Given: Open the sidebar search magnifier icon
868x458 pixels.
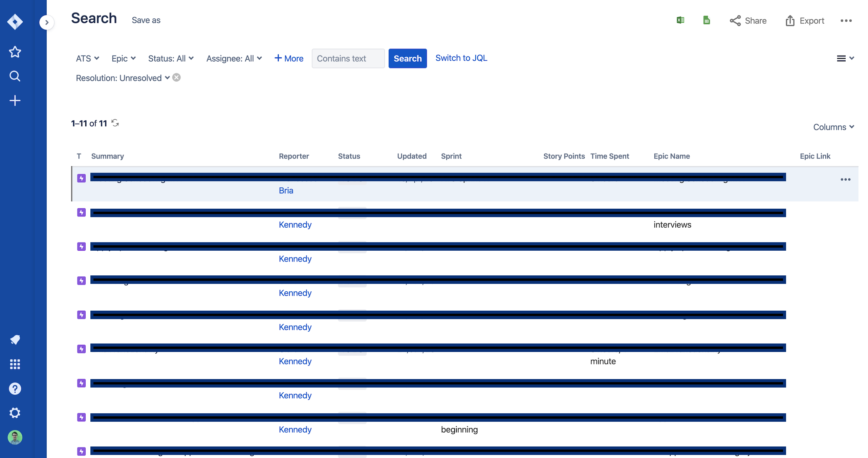Looking at the screenshot, I should click(x=15, y=76).
